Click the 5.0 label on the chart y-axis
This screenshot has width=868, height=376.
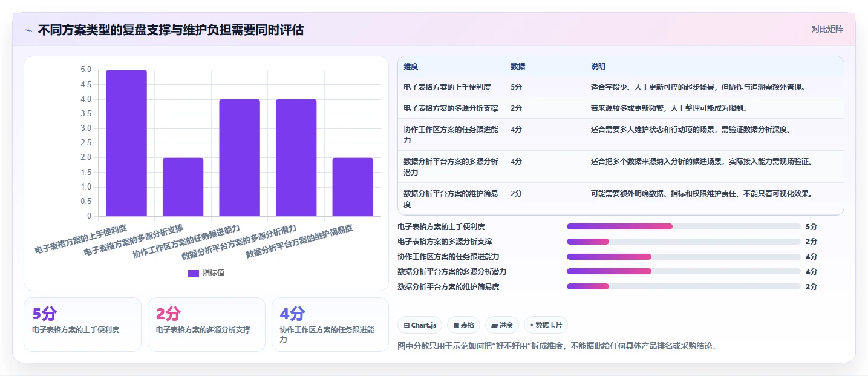pyautogui.click(x=86, y=70)
